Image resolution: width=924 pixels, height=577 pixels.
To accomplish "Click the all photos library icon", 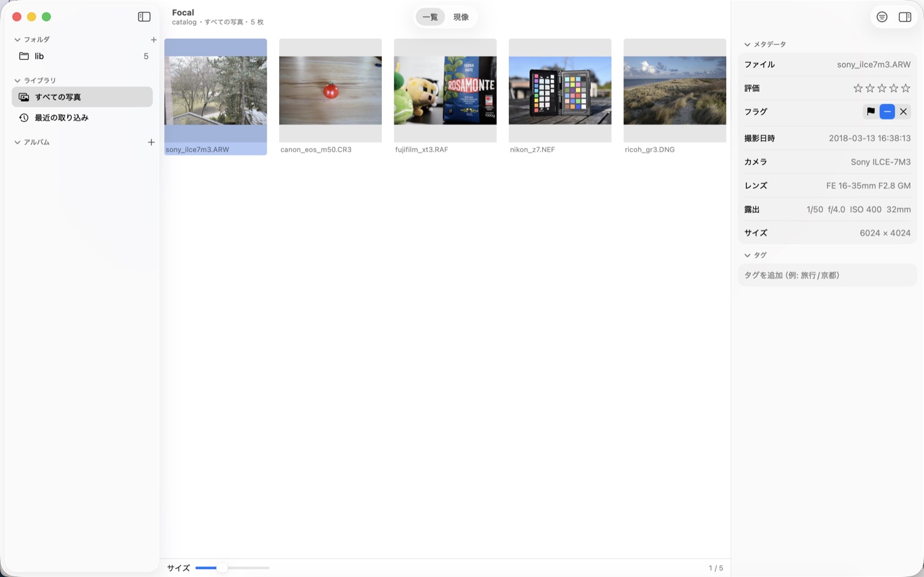I will pyautogui.click(x=24, y=97).
